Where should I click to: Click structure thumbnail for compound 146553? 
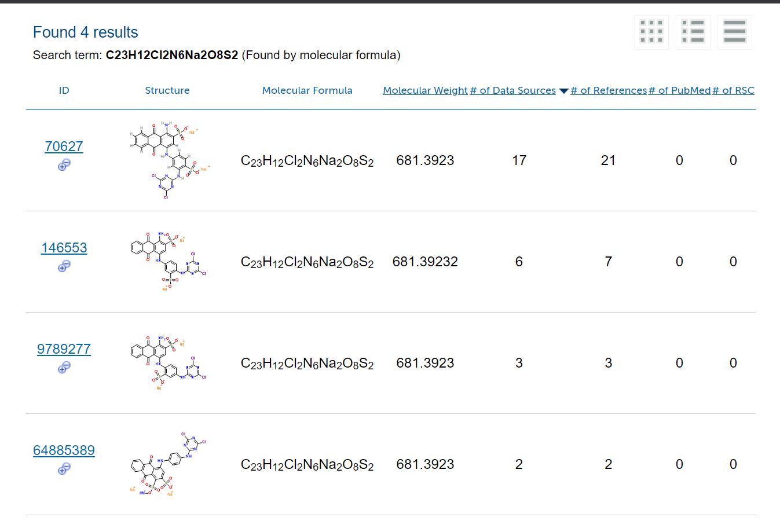(x=167, y=262)
